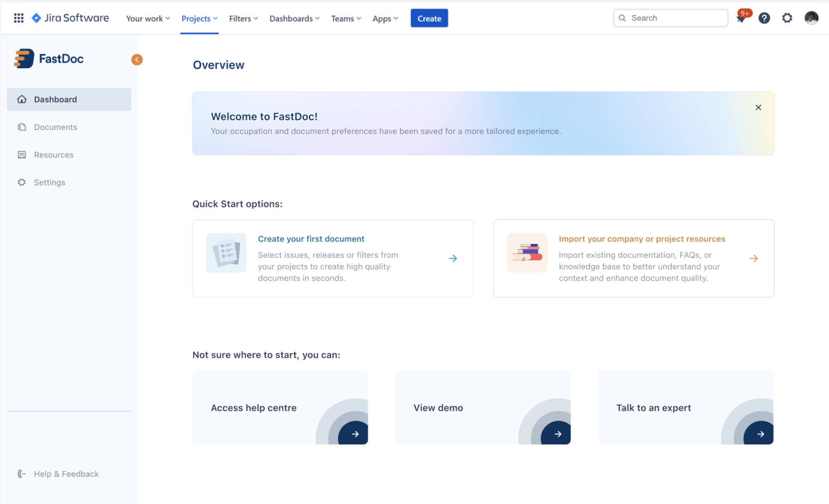Click the Not sure where to start text
This screenshot has height=504, width=829.
click(266, 355)
